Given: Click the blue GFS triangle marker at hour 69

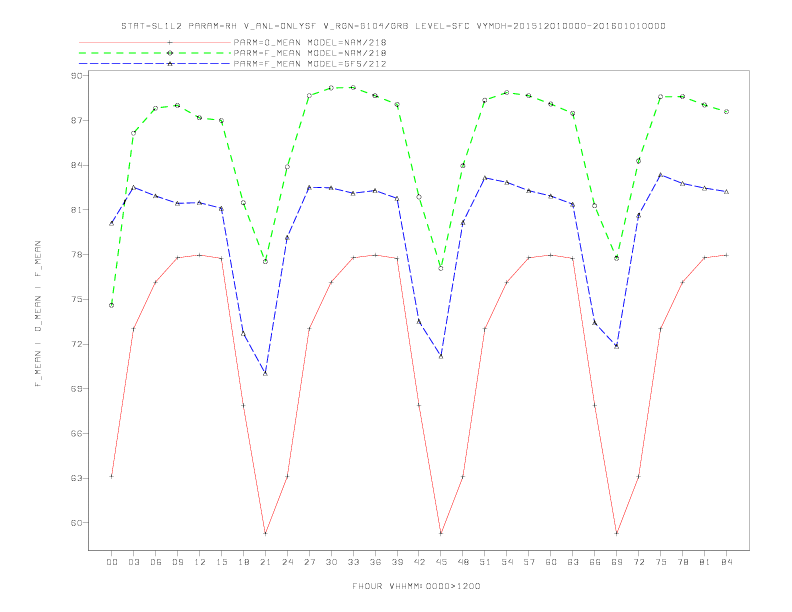Looking at the screenshot, I should click(617, 346).
